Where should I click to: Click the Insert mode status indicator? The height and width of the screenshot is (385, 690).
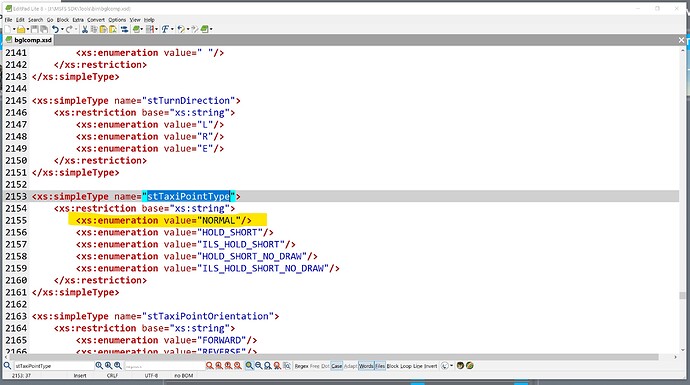(x=80, y=376)
